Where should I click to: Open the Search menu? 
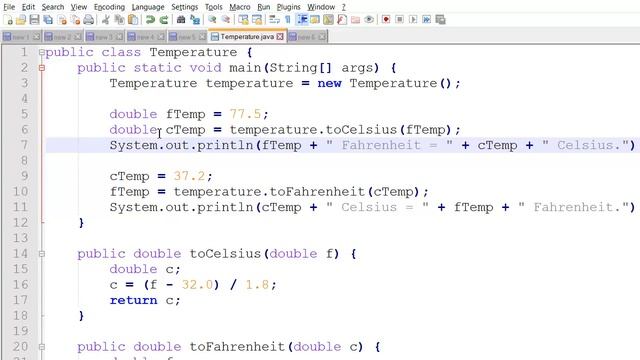(x=53, y=7)
